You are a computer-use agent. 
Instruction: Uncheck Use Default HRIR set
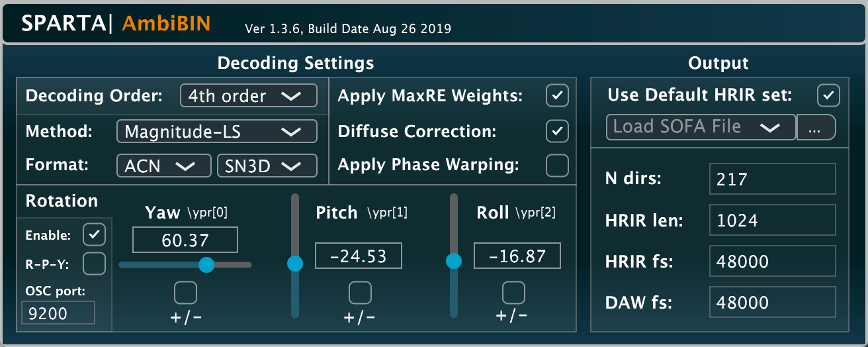(x=828, y=95)
